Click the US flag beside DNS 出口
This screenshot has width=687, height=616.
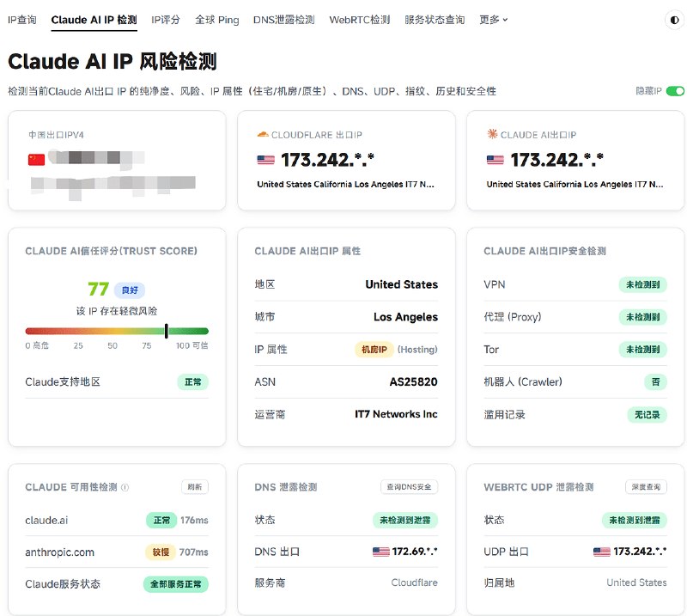pyautogui.click(x=380, y=552)
